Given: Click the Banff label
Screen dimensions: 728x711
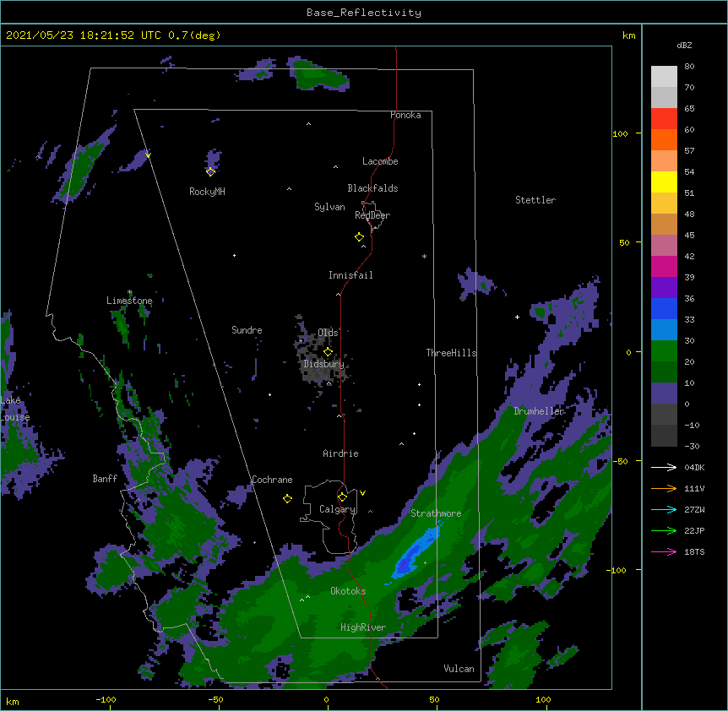Looking at the screenshot, I should click(105, 479).
